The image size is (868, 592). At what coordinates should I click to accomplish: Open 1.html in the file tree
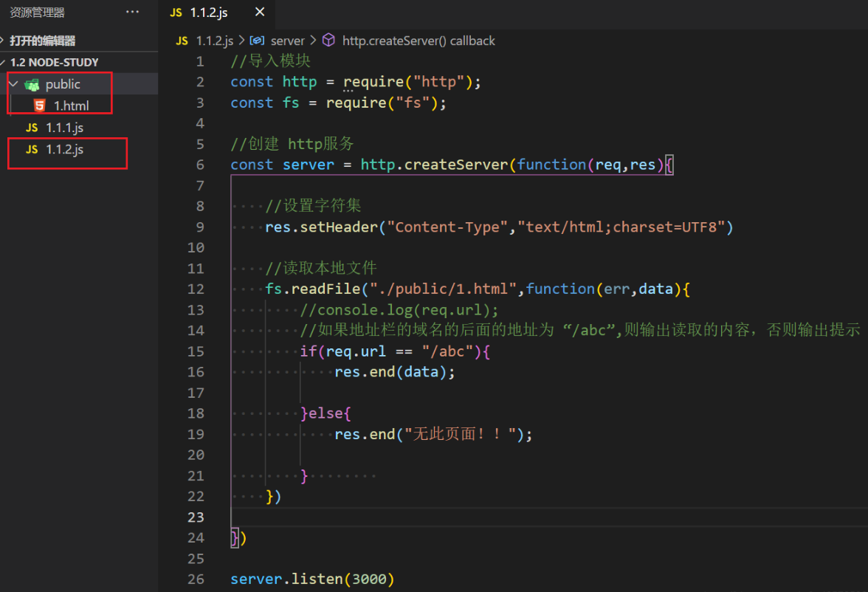coord(71,106)
